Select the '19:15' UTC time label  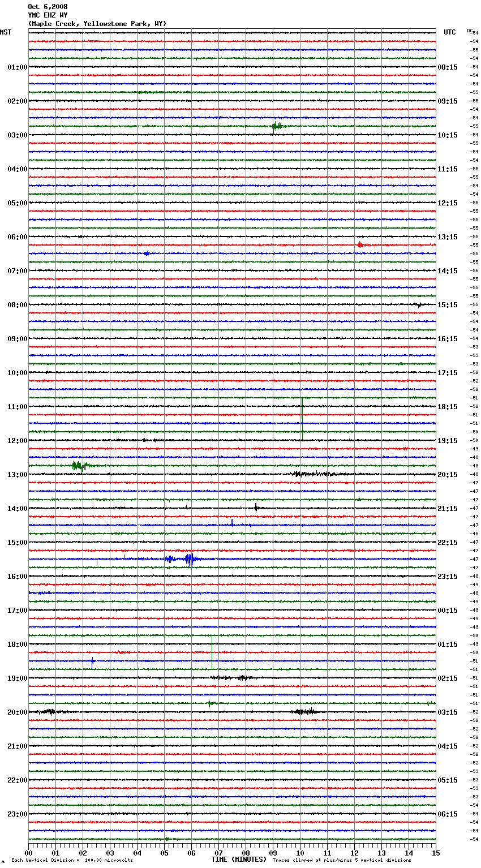pos(448,441)
